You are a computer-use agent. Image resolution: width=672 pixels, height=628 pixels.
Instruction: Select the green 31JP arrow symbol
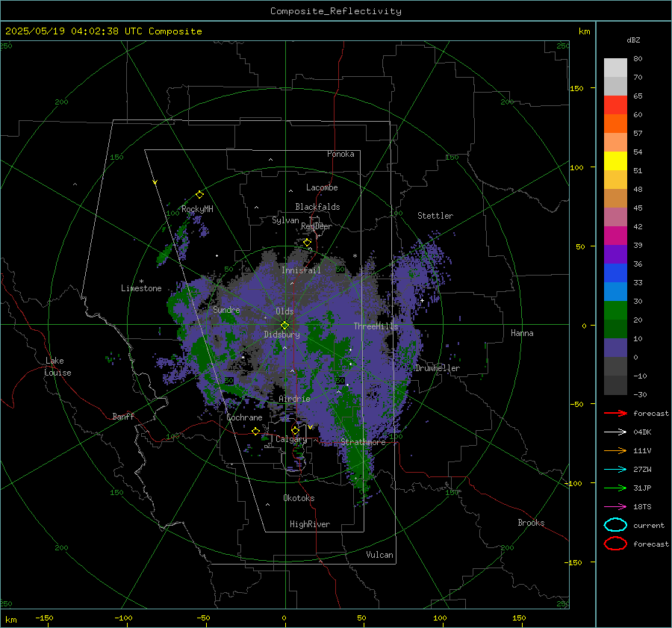(x=615, y=488)
